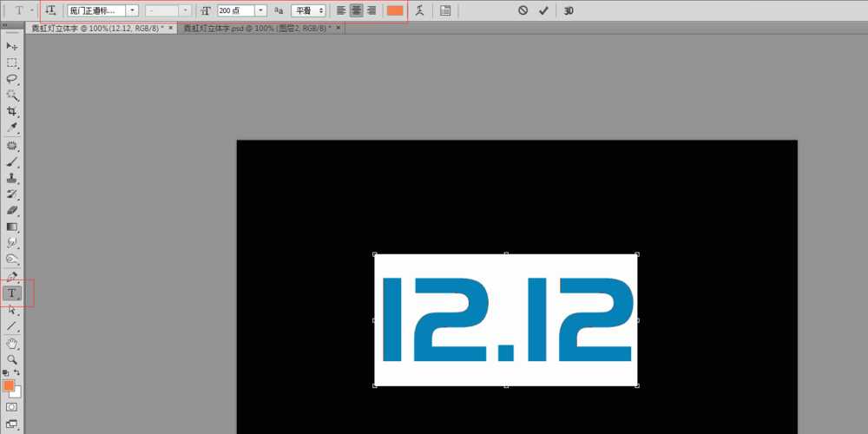The width and height of the screenshot is (868, 434).
Task: Expand the font size dropdown
Action: pyautogui.click(x=261, y=10)
